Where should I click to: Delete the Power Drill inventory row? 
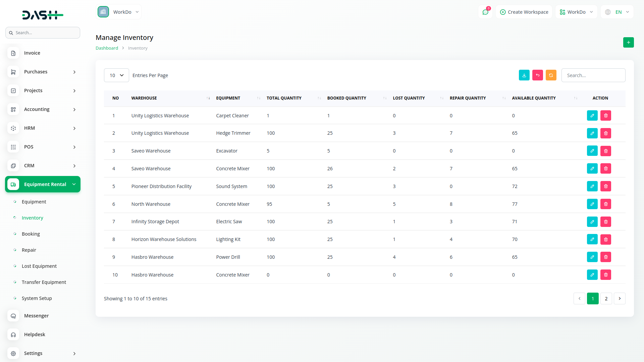pyautogui.click(x=605, y=257)
